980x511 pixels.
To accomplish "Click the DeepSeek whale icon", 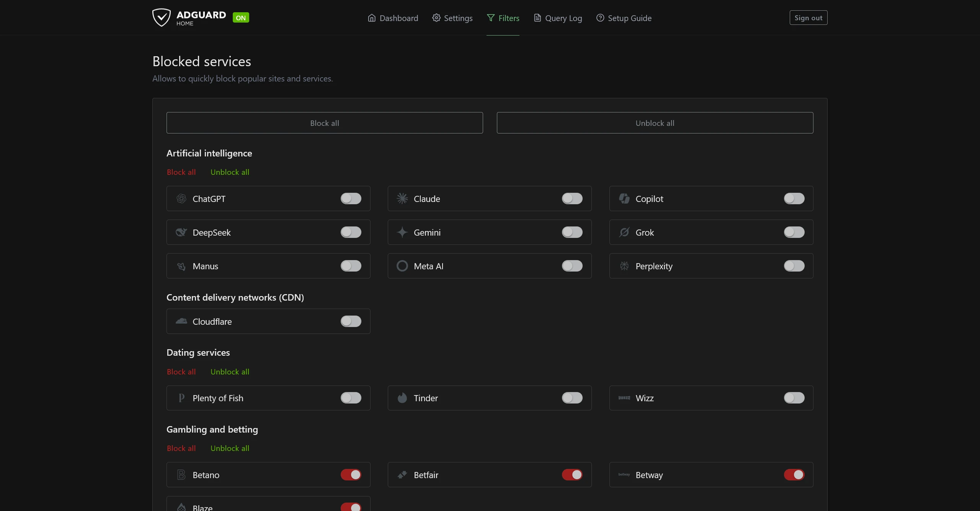I will 181,232.
